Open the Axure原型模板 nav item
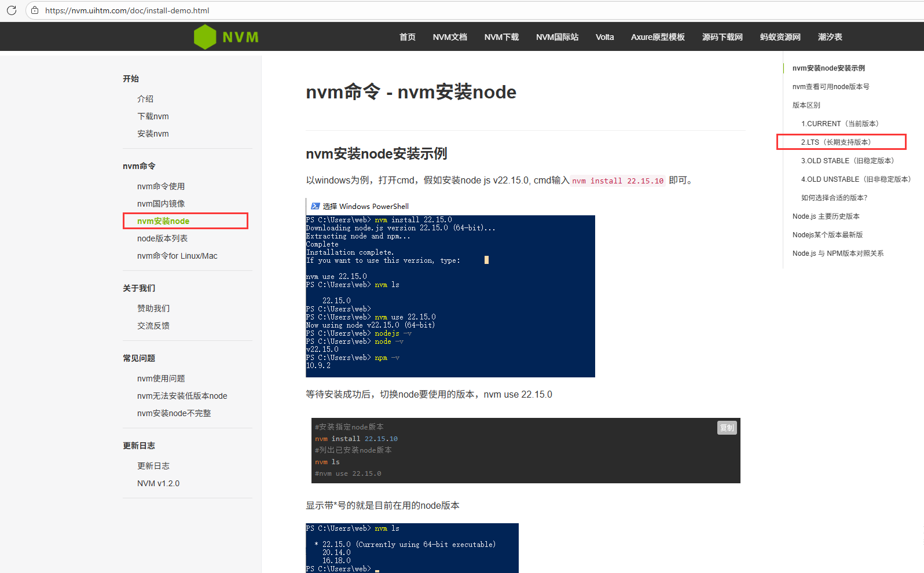This screenshot has width=924, height=573. 658,37
